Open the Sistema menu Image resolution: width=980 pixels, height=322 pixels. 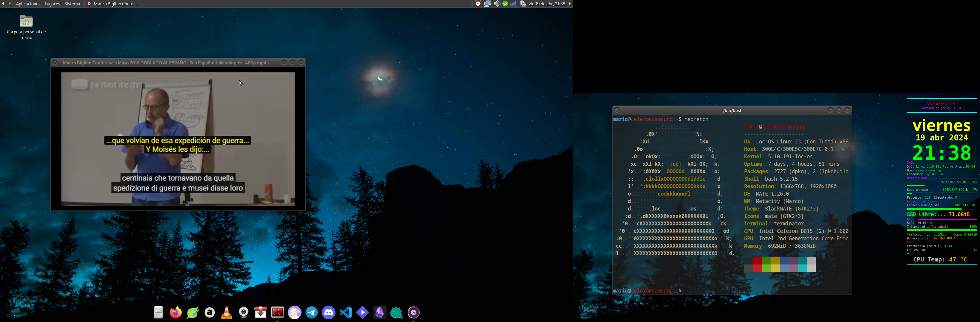coord(72,4)
